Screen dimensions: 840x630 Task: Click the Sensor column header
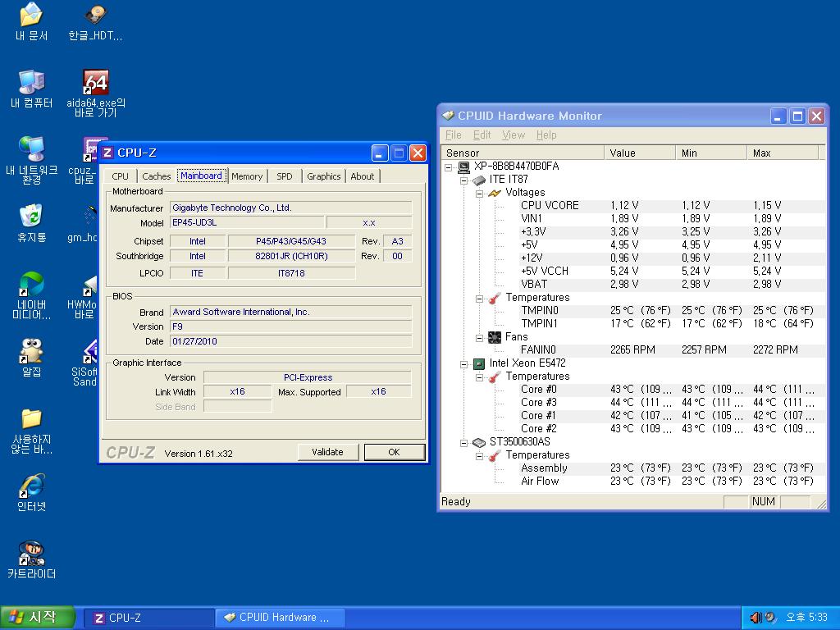click(x=523, y=153)
